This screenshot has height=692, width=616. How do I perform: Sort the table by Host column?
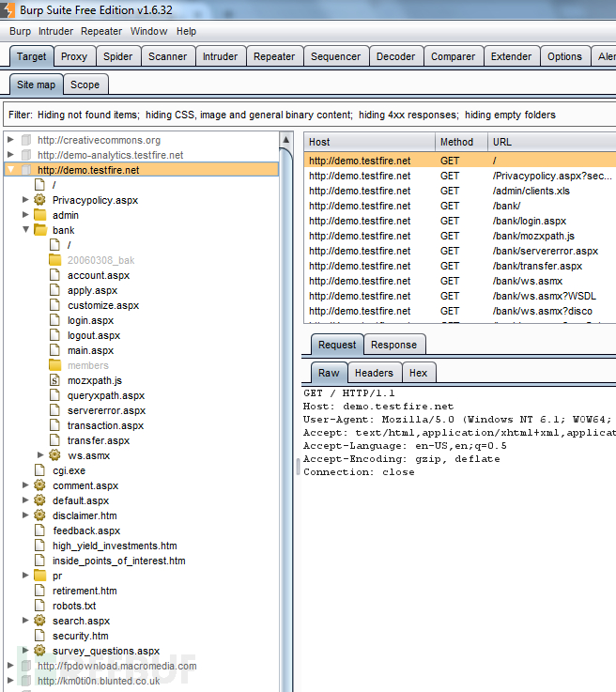[369, 142]
